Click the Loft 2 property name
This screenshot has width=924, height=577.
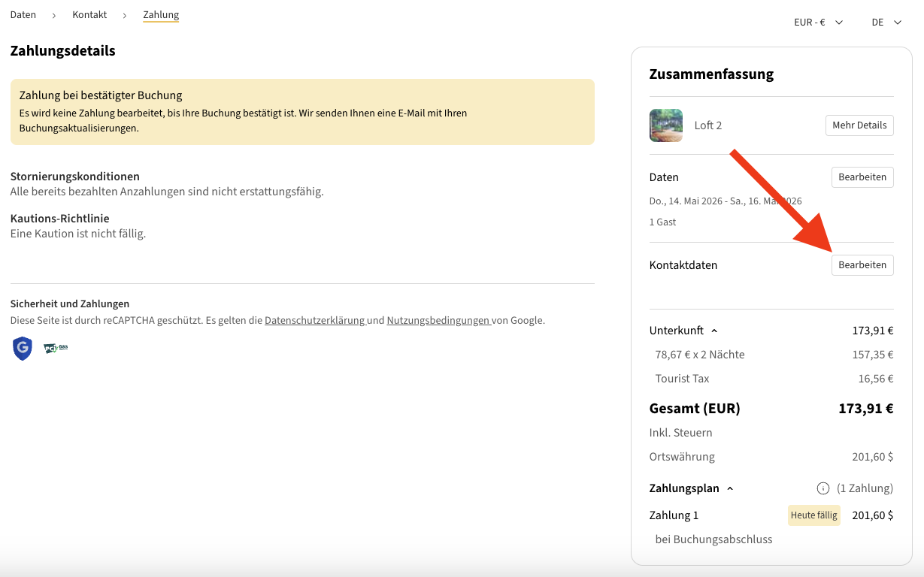708,125
